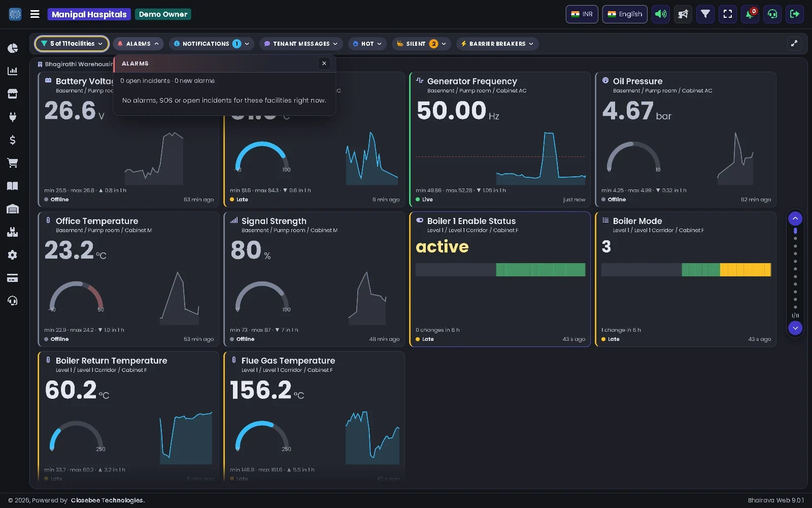
Task: Open the bar chart analytics sidebar icon
Action: [13, 71]
